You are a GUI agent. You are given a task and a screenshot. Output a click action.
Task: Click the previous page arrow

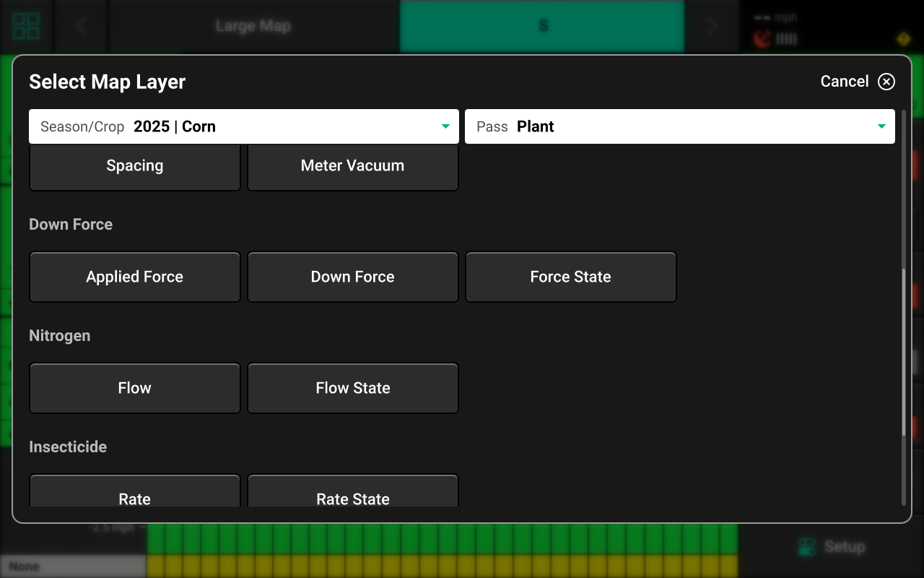coord(81,26)
